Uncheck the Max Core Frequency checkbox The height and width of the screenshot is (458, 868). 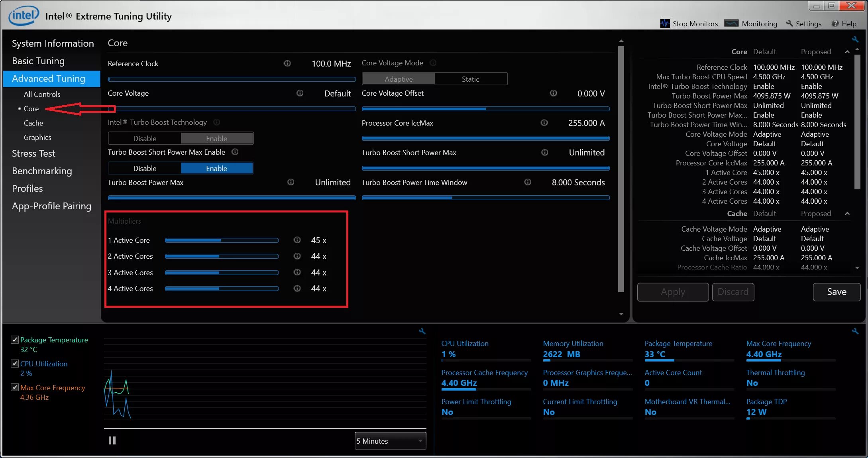15,387
